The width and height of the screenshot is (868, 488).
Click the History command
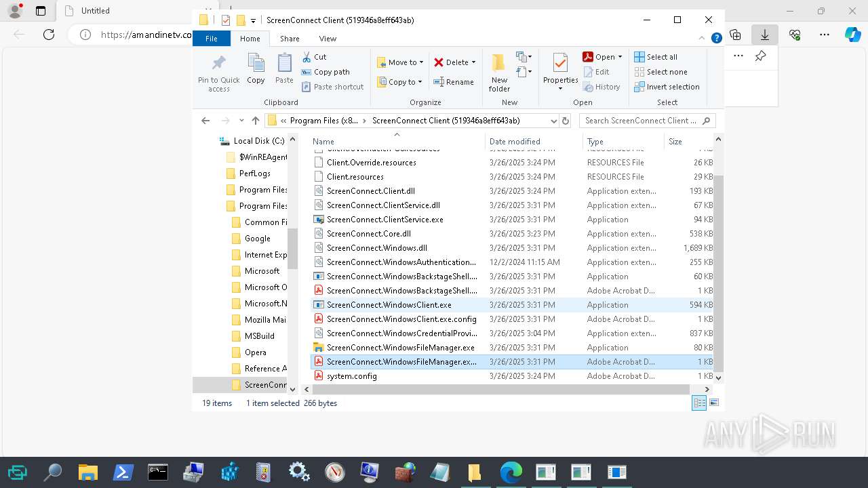[x=601, y=87]
